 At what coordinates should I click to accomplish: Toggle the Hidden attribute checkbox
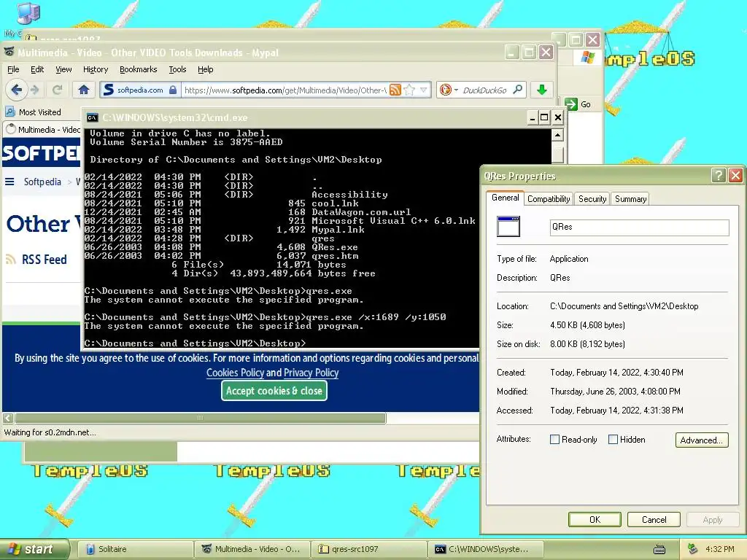point(613,440)
